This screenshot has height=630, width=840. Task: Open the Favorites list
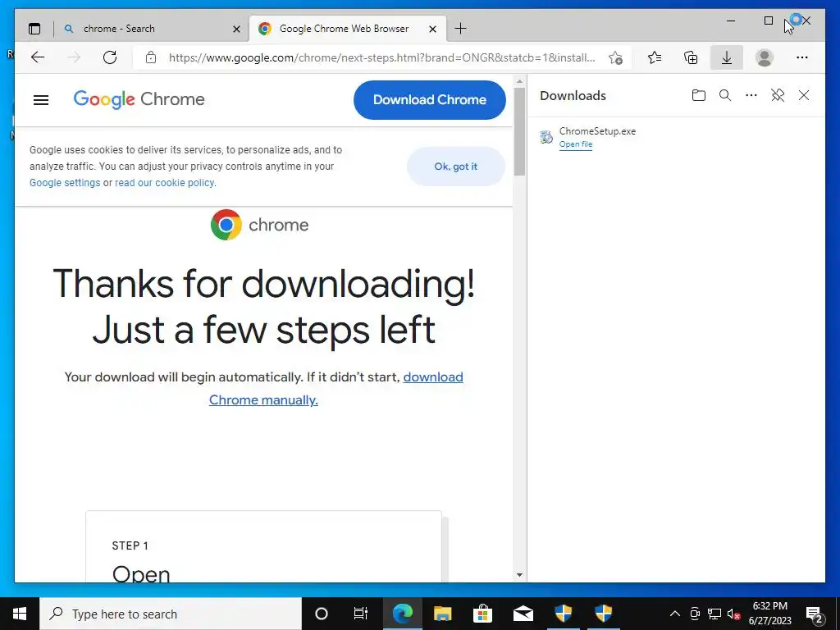point(655,57)
